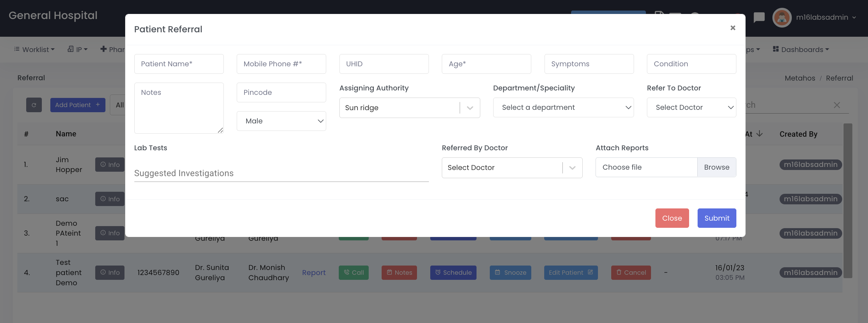The image size is (868, 323).
Task: Open the Department/Speciality dropdown
Action: pos(563,108)
